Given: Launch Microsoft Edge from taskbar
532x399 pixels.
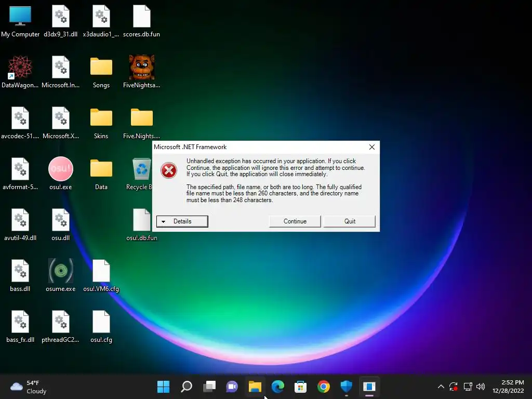Looking at the screenshot, I should [x=278, y=387].
